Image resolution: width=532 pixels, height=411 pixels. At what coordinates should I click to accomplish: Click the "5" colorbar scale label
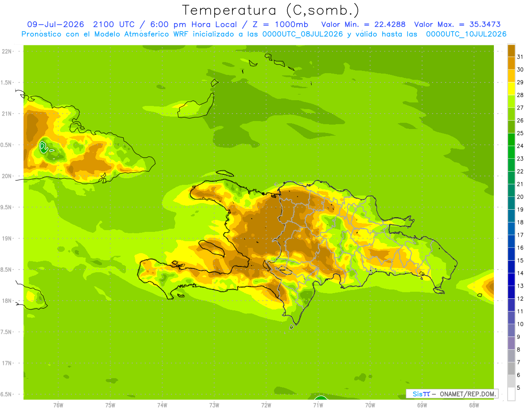click(x=518, y=388)
